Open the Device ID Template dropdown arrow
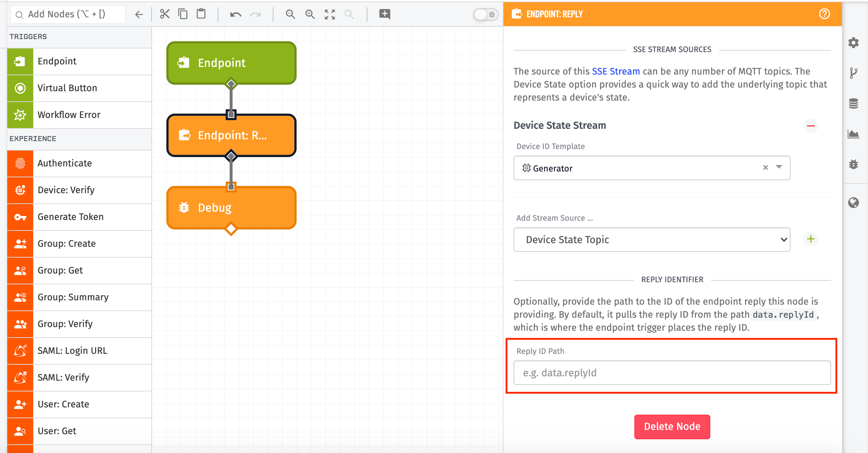 (x=779, y=167)
